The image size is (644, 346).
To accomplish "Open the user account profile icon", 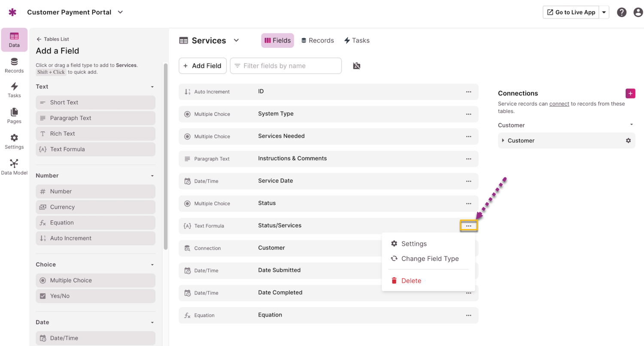I will [x=638, y=12].
